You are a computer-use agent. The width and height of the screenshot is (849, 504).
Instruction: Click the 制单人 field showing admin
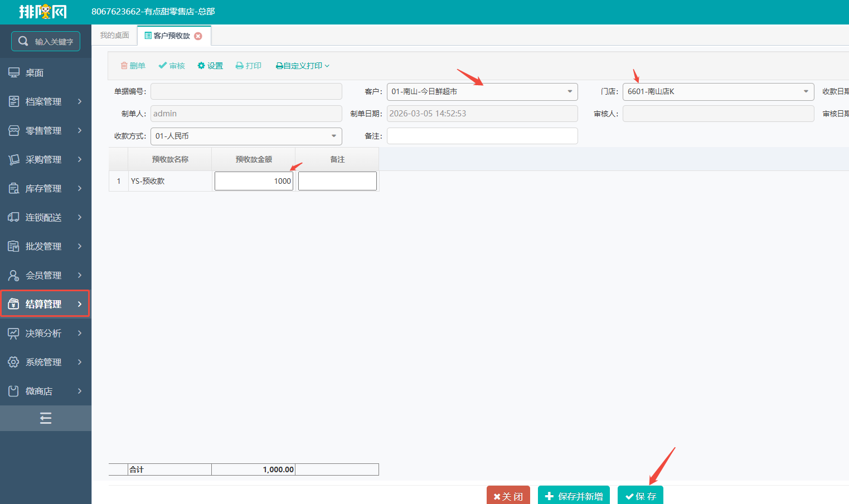click(x=246, y=114)
